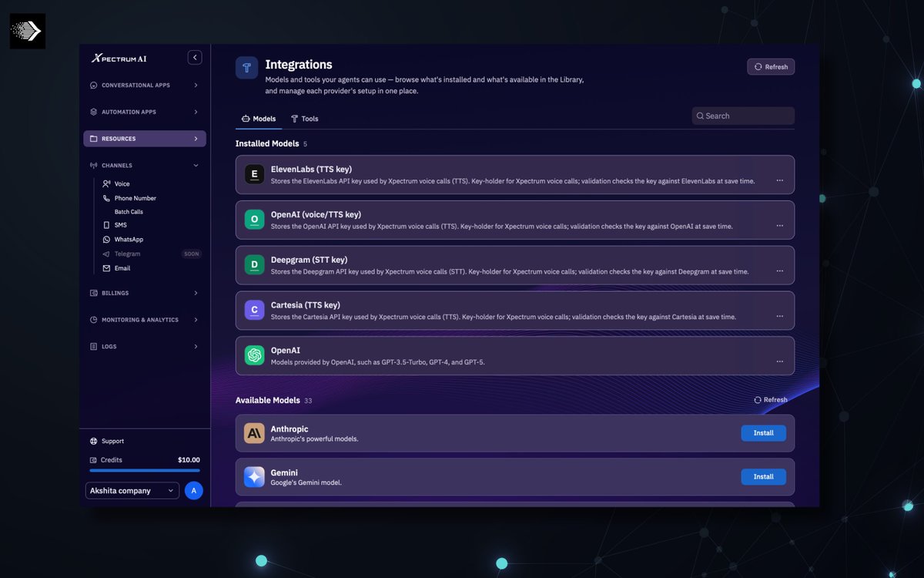Open SMS channel page
This screenshot has height=578, width=924.
[x=121, y=225]
